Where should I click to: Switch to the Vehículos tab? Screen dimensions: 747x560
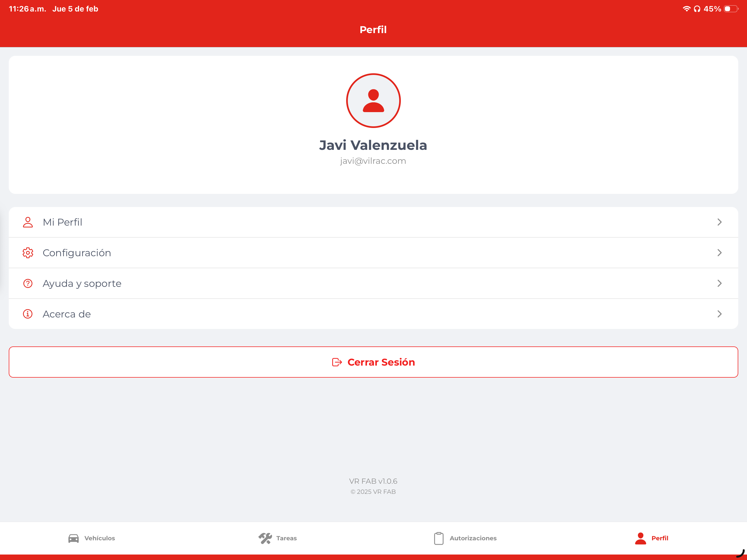tap(92, 538)
